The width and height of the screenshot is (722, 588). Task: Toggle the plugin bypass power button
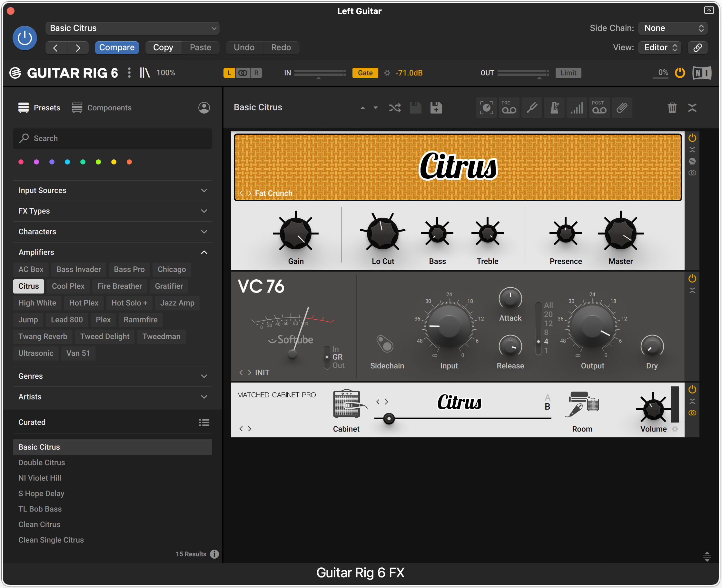click(25, 38)
